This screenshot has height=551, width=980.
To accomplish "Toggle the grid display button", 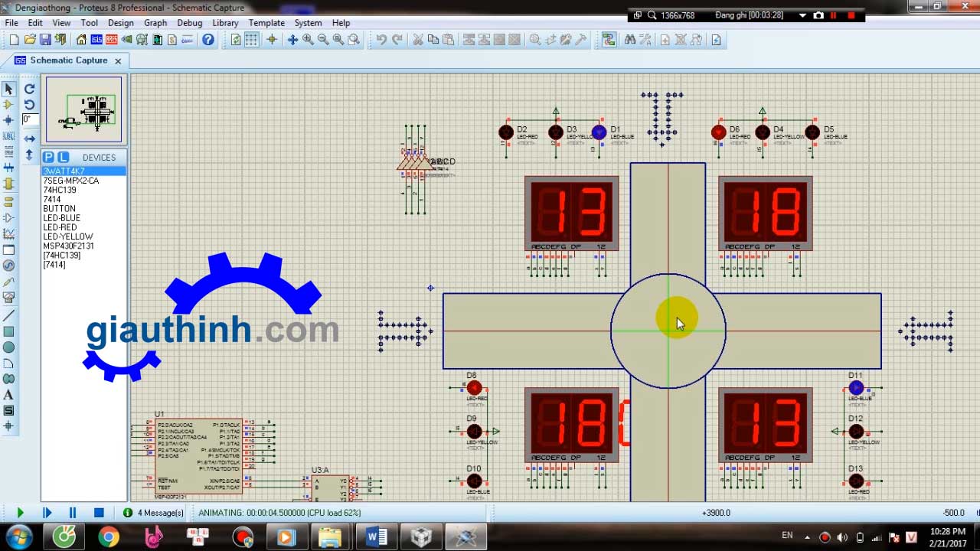I will 251,40.
